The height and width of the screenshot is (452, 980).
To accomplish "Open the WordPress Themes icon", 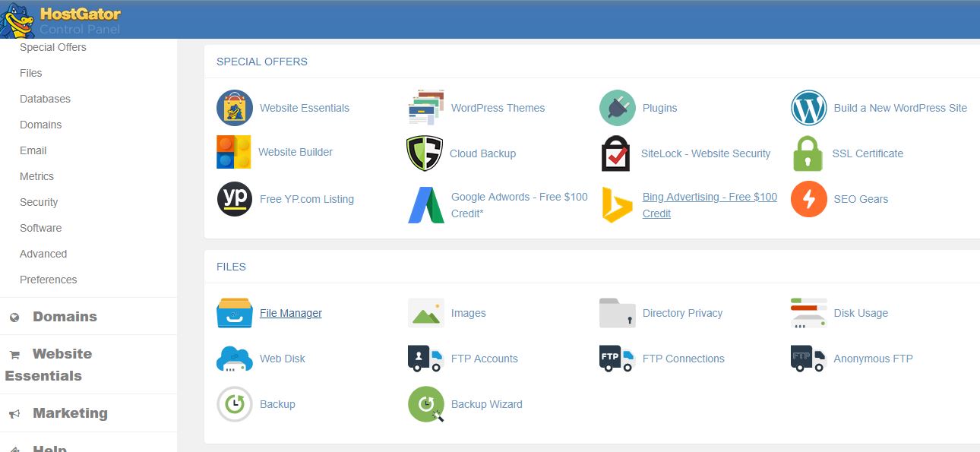I will [426, 108].
